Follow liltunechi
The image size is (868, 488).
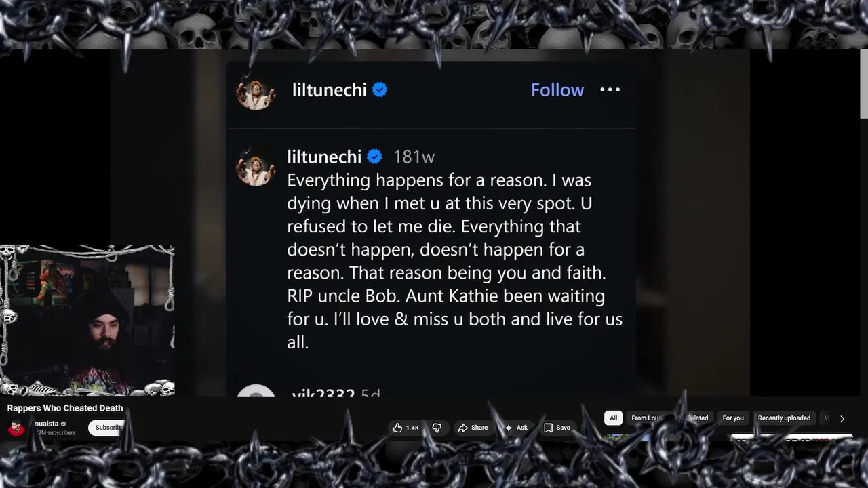coord(557,89)
